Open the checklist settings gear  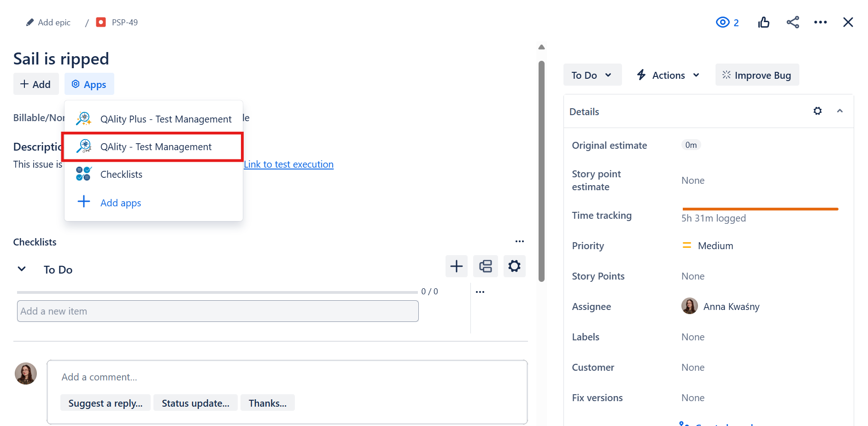(514, 266)
